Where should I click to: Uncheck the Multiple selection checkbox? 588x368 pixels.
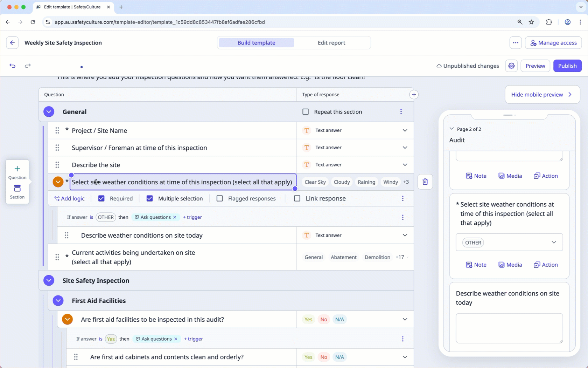149,198
